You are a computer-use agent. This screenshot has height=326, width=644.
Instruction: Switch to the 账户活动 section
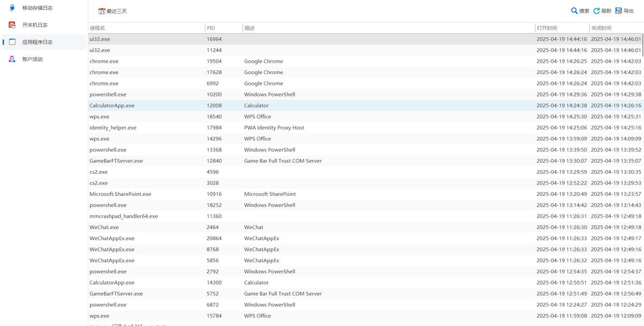pyautogui.click(x=32, y=59)
